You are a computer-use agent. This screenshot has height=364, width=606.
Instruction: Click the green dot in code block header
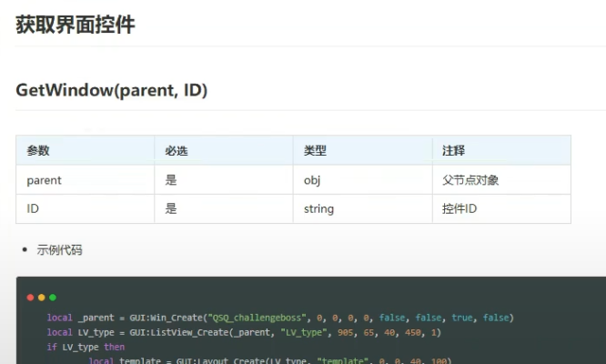(52, 298)
